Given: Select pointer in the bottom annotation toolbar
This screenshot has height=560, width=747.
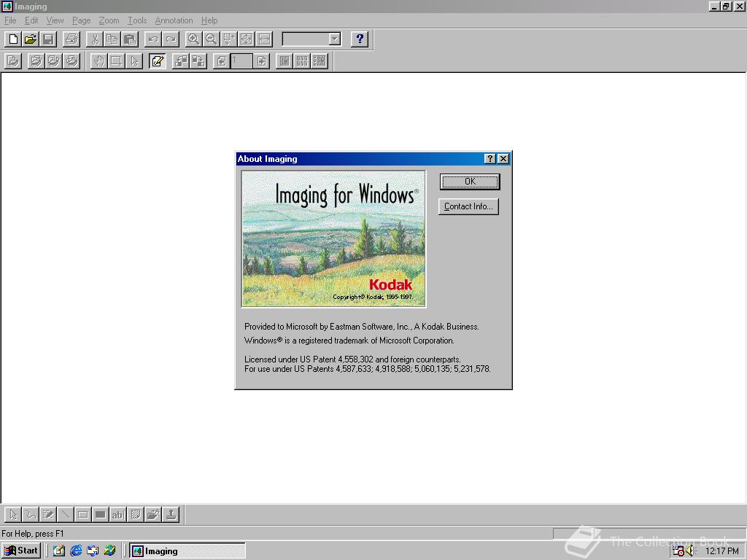Looking at the screenshot, I should [x=13, y=514].
